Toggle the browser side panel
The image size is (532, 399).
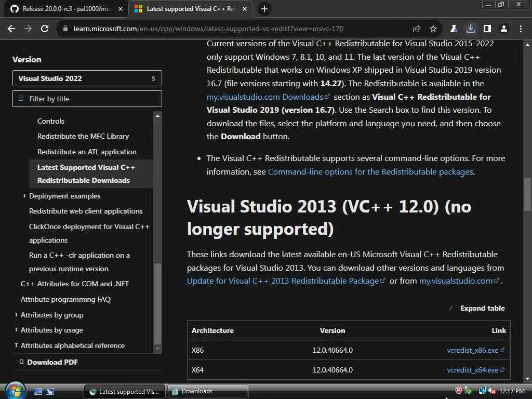[487, 29]
